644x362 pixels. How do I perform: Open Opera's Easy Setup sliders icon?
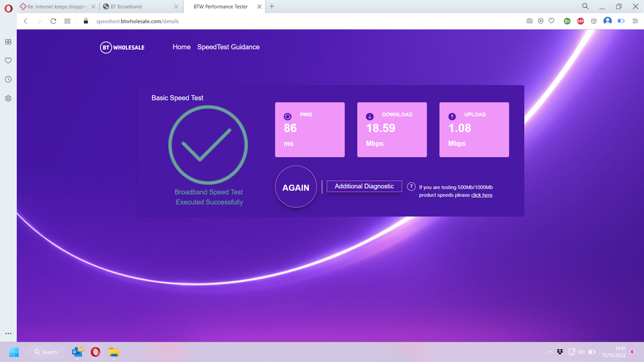pos(635,21)
